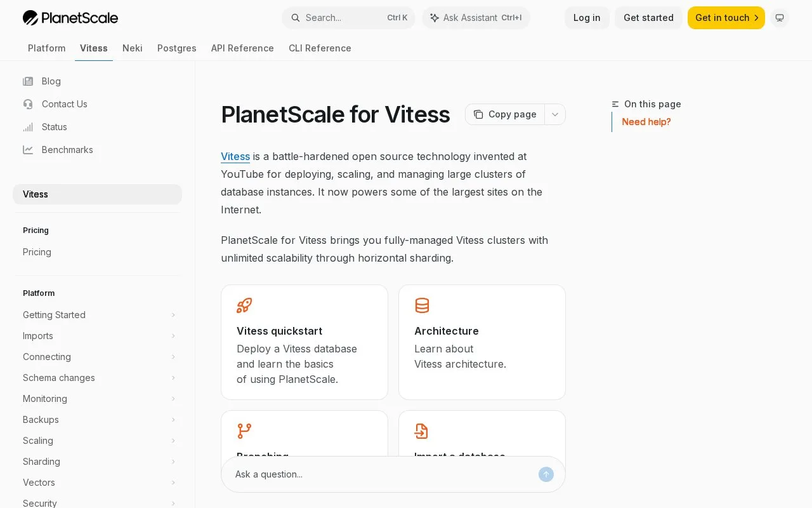This screenshot has height=508, width=812.
Task: Select the highlighted Vitess sidebar item
Action: click(97, 194)
